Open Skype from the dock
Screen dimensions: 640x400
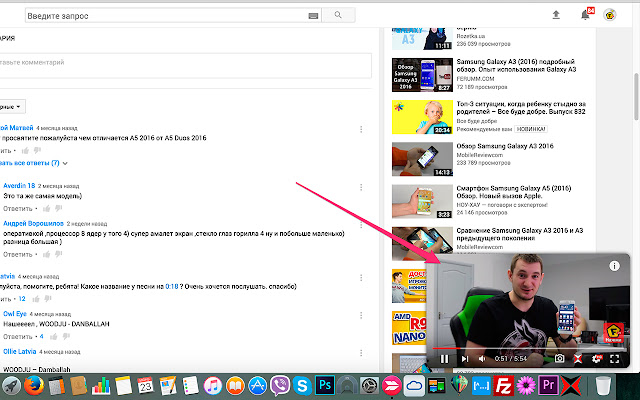click(x=302, y=385)
